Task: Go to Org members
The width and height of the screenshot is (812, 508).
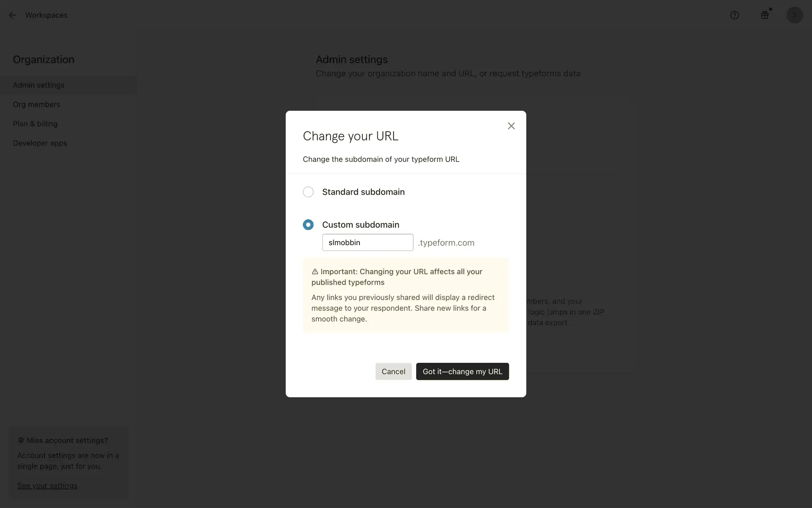Action: tap(36, 105)
